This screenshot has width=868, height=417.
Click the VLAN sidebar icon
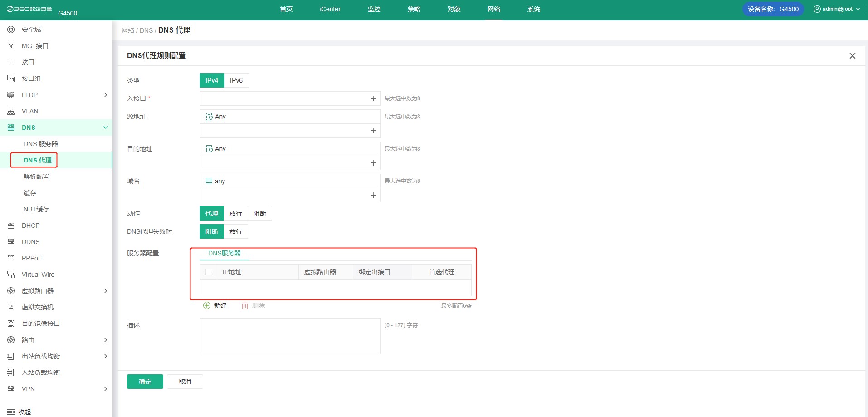click(11, 111)
